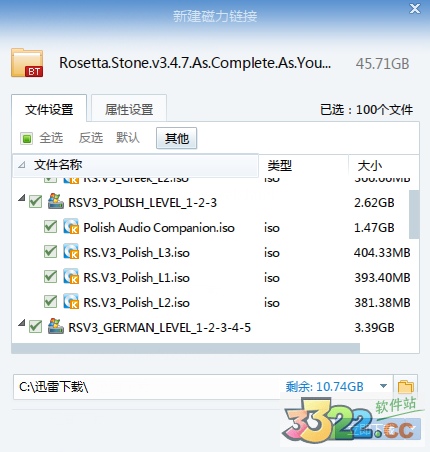Click the 3.39GB folder size value
The width and height of the screenshot is (430, 452).
click(374, 328)
